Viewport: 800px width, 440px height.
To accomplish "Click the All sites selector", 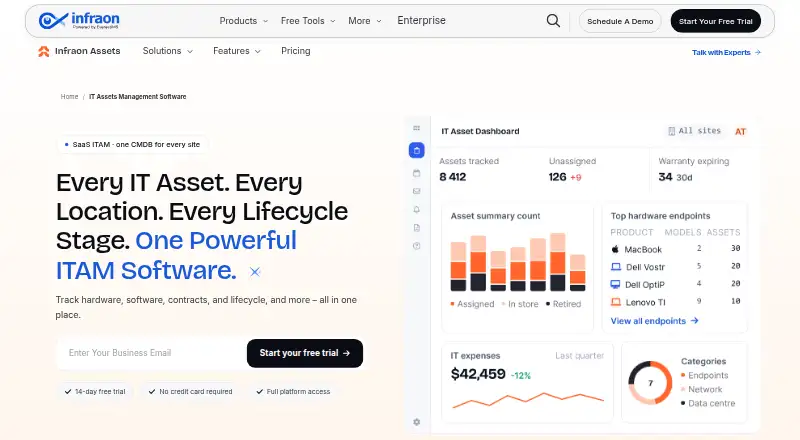I will click(694, 131).
